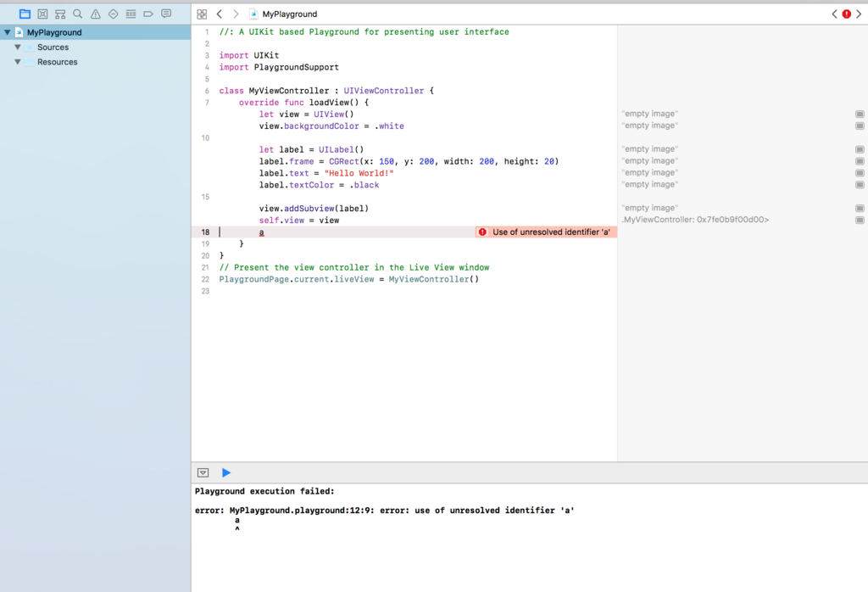The width and height of the screenshot is (868, 592).
Task: Click the 'Use of unresolved identifier' error banner
Action: [546, 232]
